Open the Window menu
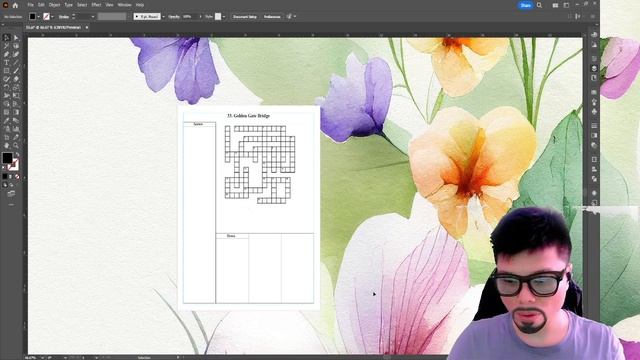The height and width of the screenshot is (360, 640). 124,5
